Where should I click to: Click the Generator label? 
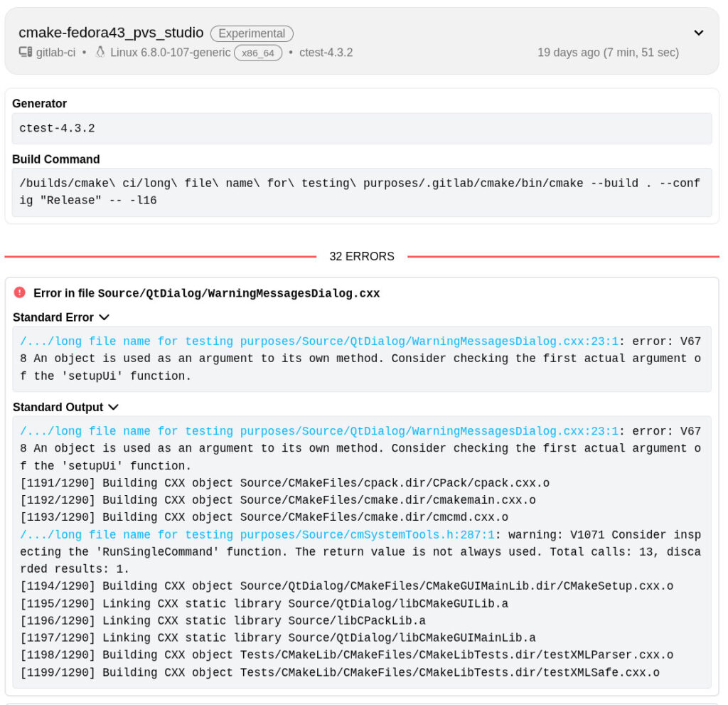click(x=40, y=104)
